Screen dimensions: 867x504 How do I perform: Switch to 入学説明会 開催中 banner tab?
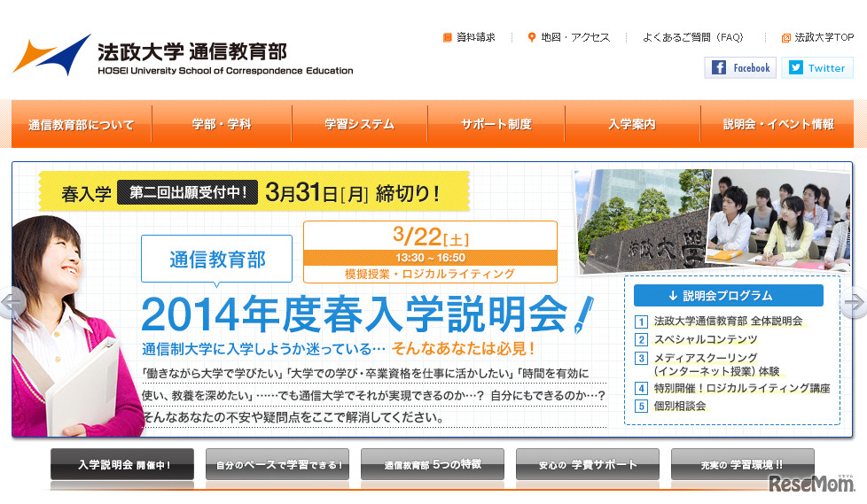click(x=122, y=464)
